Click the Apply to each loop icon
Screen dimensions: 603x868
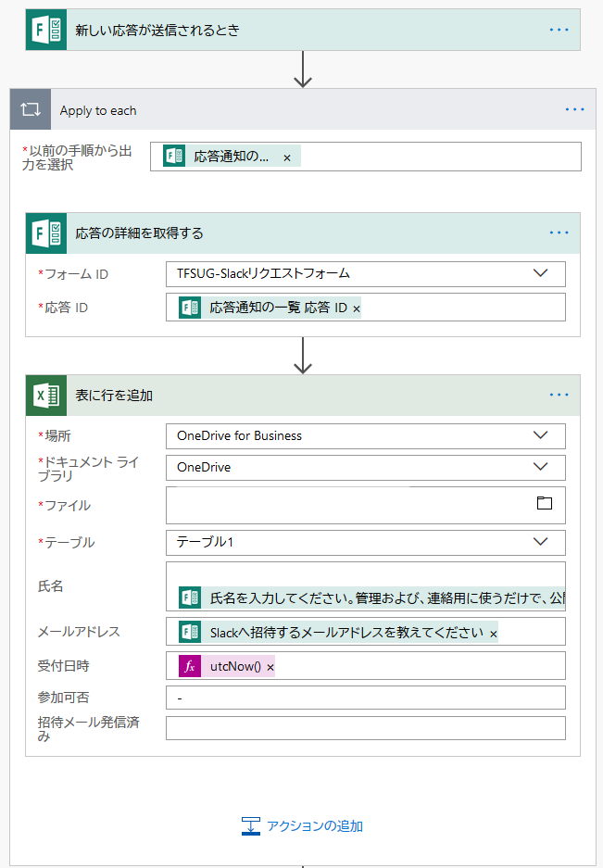(31, 109)
